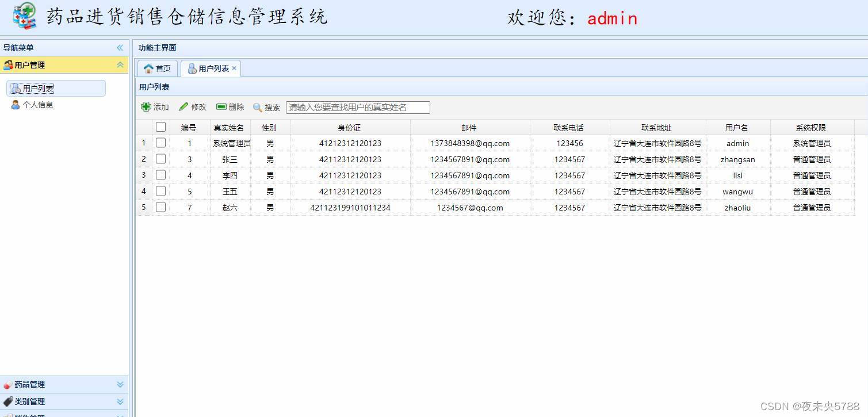This screenshot has width=868, height=417.
Task: Click the 邮件 column header
Action: pos(470,128)
